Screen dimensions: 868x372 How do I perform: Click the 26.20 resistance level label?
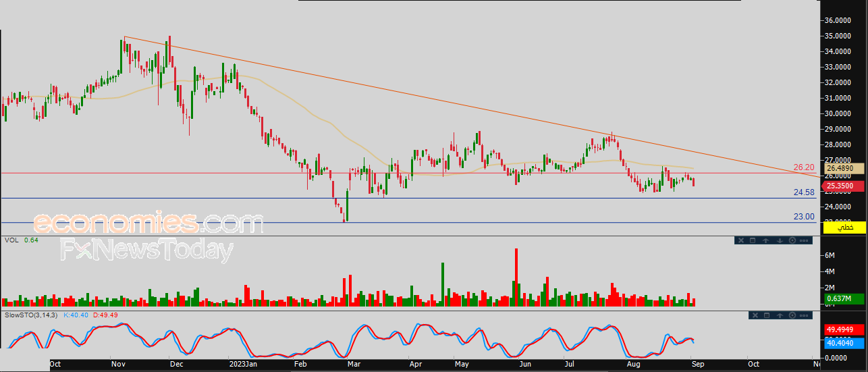click(803, 167)
